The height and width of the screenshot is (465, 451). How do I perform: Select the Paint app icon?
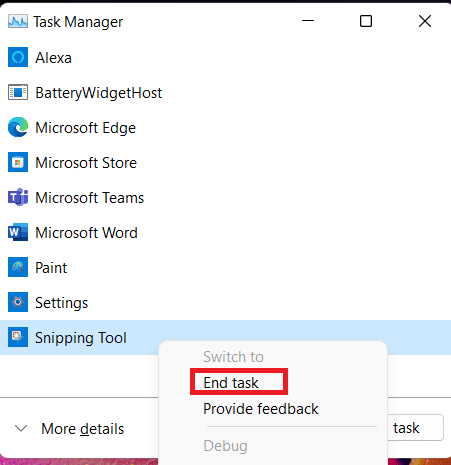tap(18, 267)
